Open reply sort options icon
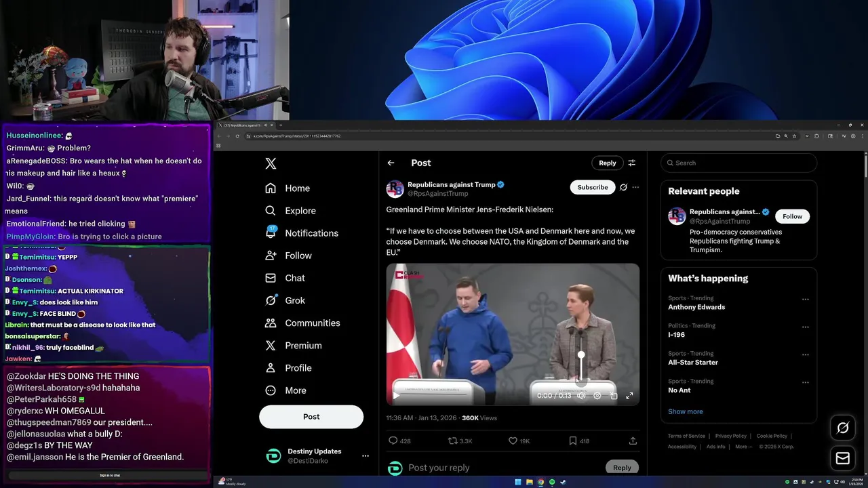Image resolution: width=868 pixels, height=488 pixels. coord(631,163)
